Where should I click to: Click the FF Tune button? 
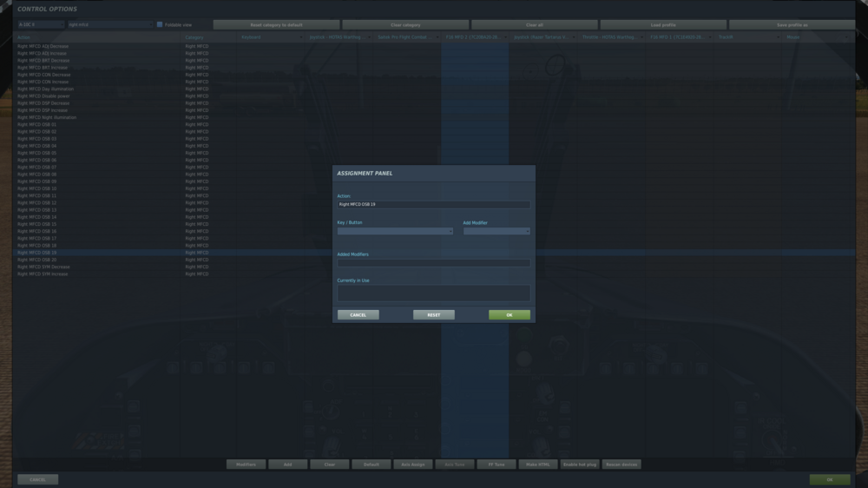(496, 465)
